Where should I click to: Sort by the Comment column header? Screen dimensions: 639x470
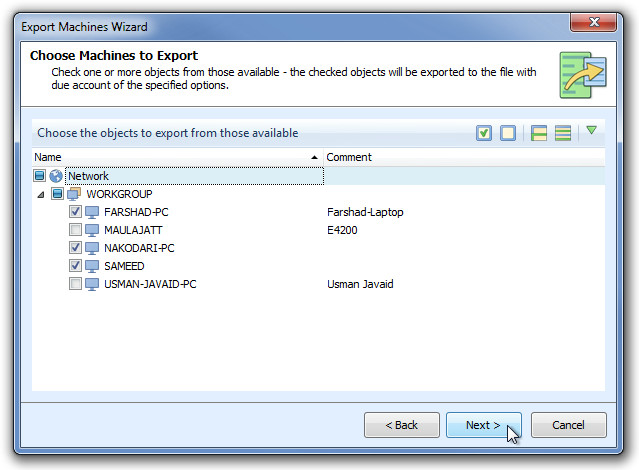[x=464, y=157]
